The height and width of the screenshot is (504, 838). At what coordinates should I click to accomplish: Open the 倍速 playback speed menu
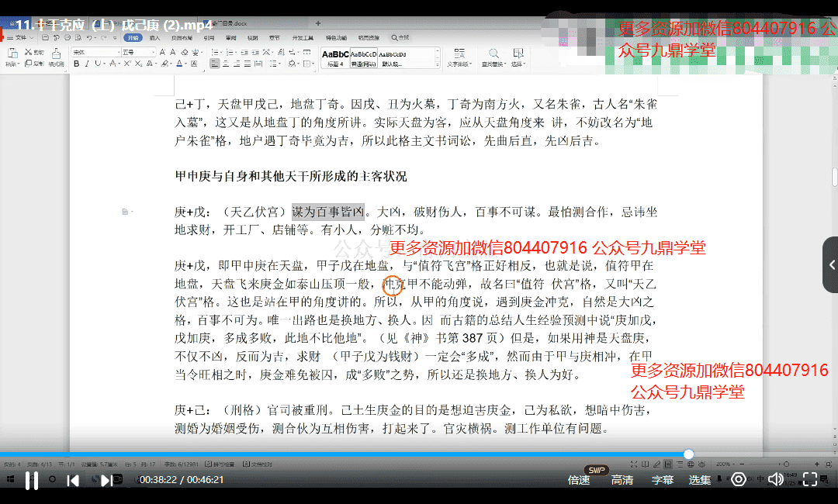(x=579, y=480)
